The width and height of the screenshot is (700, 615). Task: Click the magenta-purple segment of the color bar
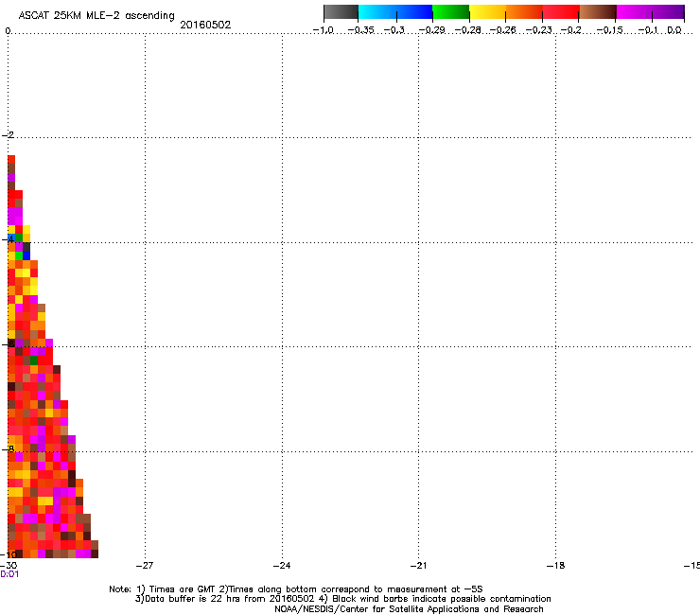click(x=650, y=12)
